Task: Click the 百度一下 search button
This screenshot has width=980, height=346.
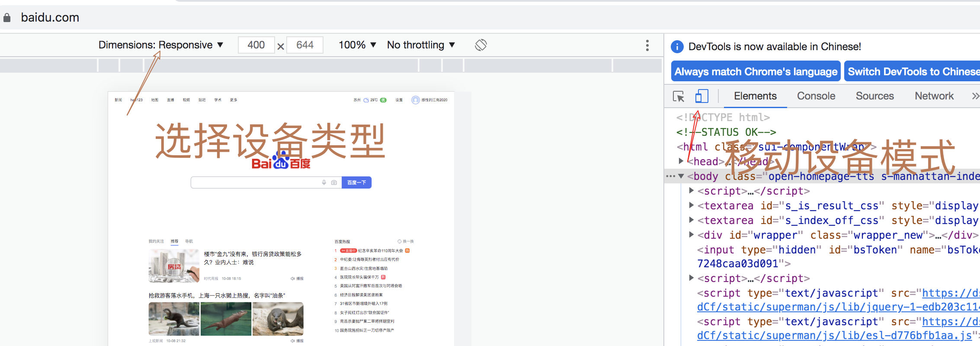Action: coord(357,183)
